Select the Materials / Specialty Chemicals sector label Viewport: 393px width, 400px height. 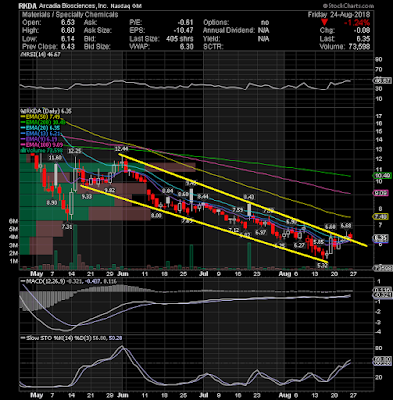(x=70, y=15)
